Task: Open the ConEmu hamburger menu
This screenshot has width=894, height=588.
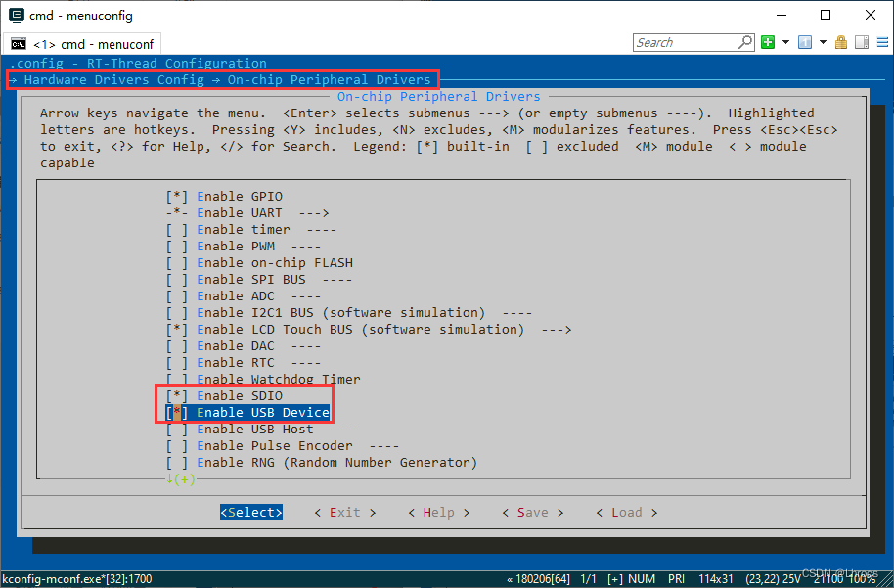Action: click(x=882, y=42)
